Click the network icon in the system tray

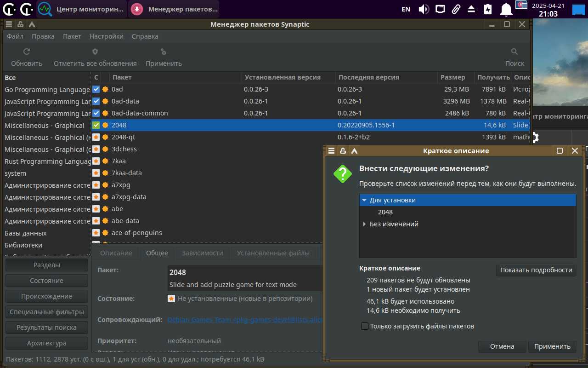(440, 9)
